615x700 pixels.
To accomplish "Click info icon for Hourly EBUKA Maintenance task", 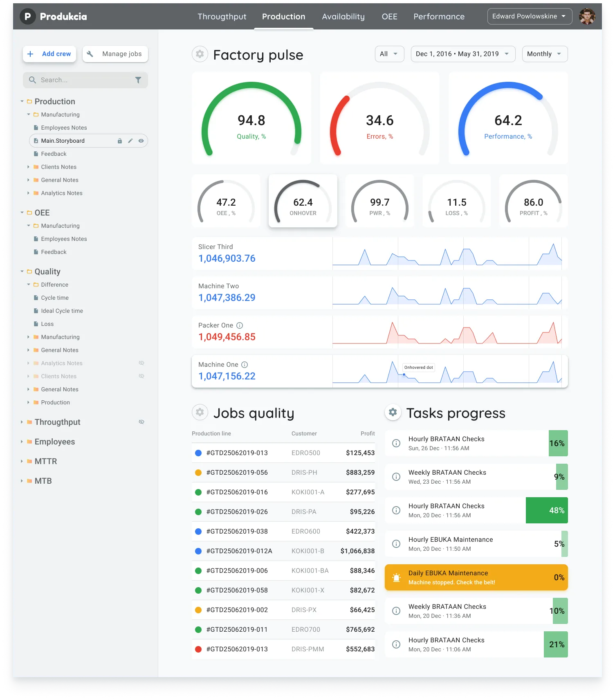I will [x=396, y=544].
